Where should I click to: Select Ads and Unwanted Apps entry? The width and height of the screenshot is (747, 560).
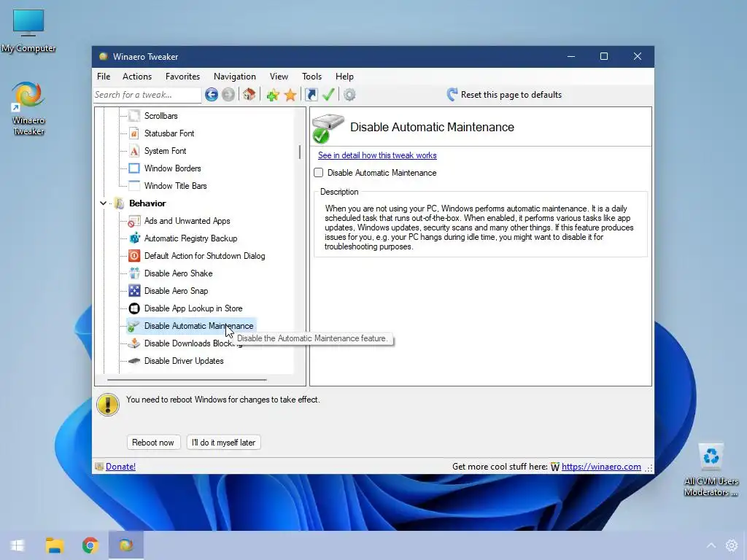pos(187,221)
